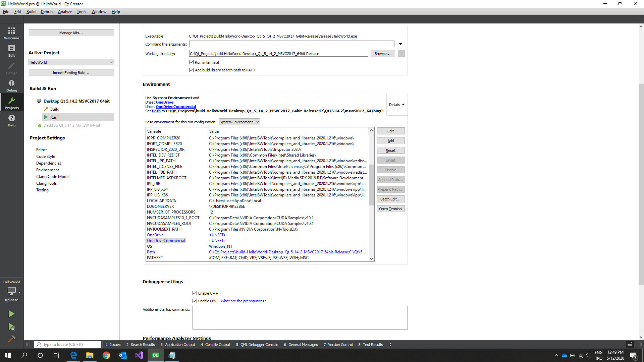Start debugging with bug-play icon
This screenshot has width=644, height=362.
click(x=11, y=327)
